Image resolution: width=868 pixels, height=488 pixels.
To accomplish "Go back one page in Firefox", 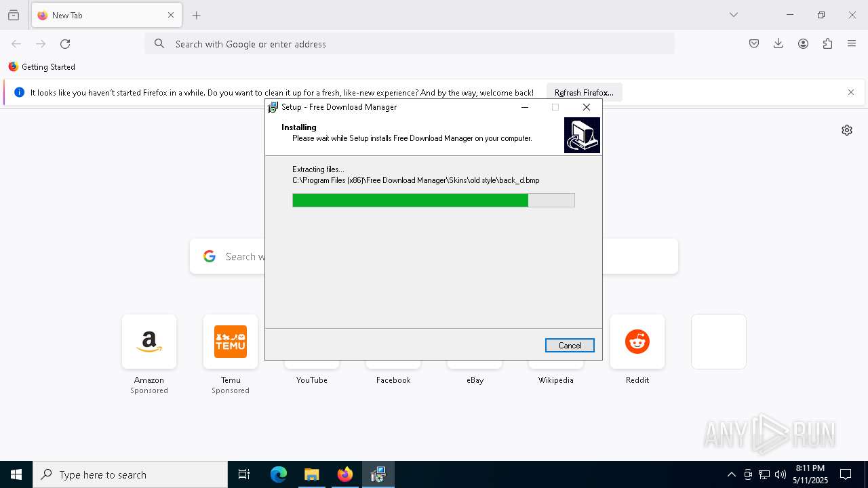I will click(x=16, y=44).
